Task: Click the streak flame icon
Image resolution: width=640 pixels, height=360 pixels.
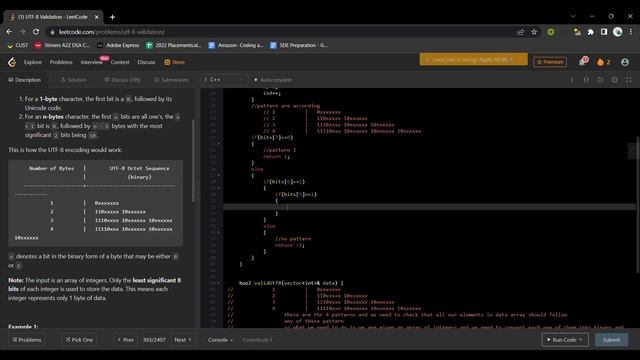Action: coord(600,62)
